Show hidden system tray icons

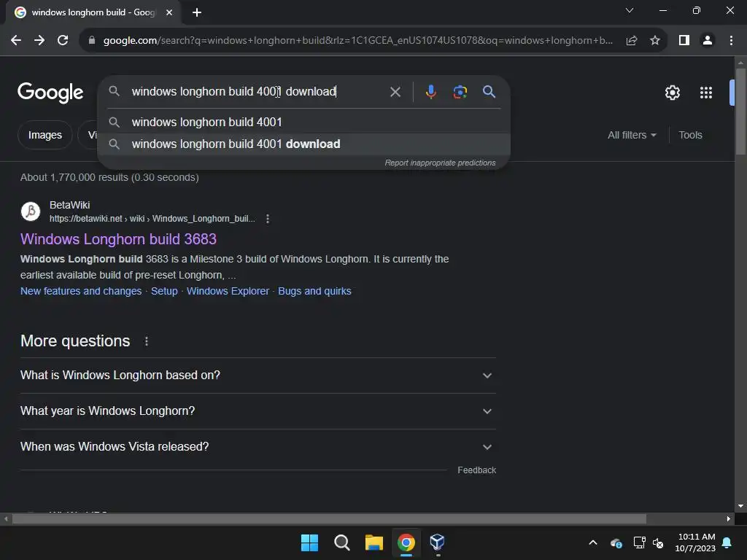(593, 542)
